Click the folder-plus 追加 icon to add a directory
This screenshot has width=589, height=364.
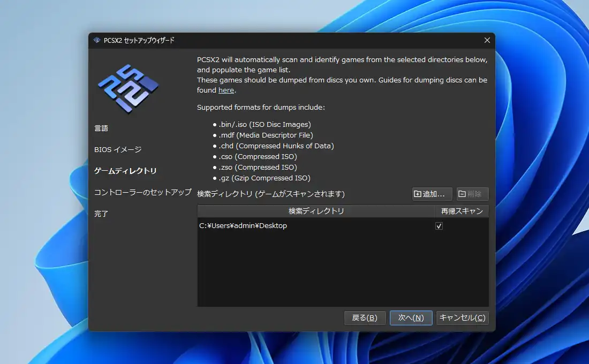tap(418, 194)
